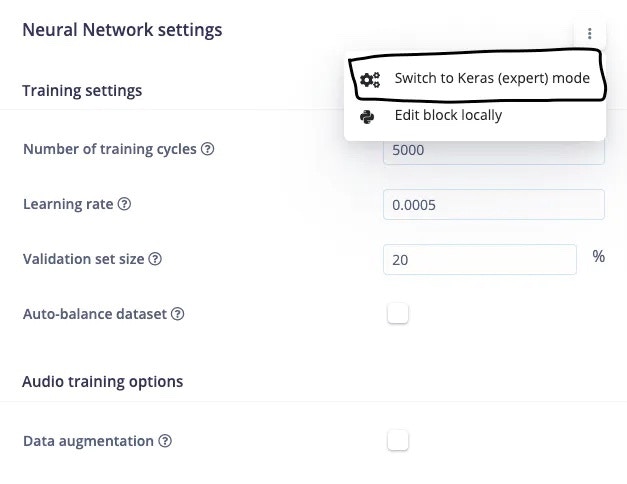The image size is (627, 484).
Task: Click the Neural Network settings heading
Action: [x=122, y=30]
